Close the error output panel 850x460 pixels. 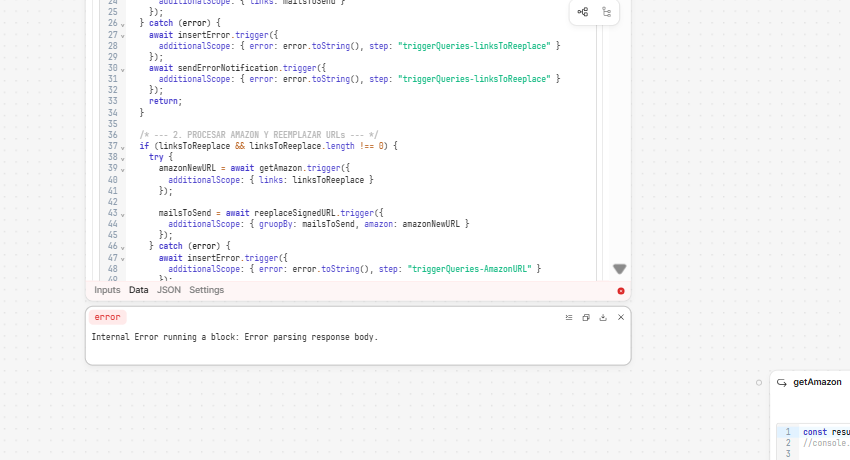[621, 317]
